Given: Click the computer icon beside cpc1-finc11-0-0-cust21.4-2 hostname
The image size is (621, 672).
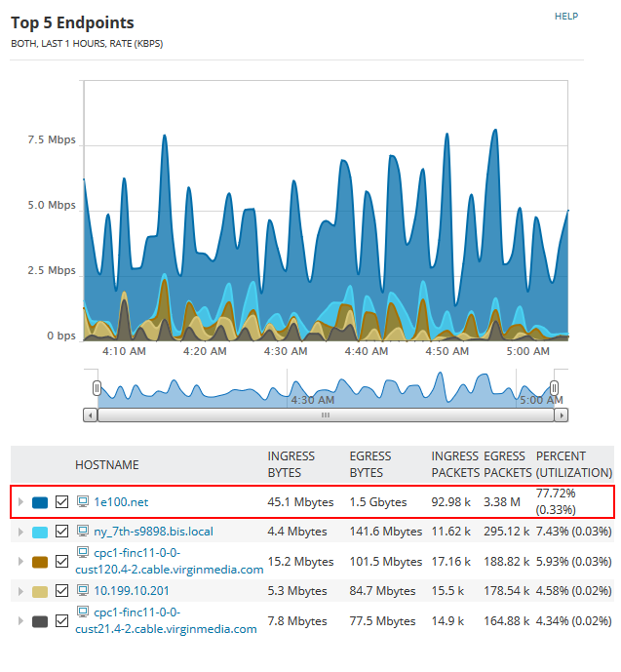Looking at the screenshot, I should (83, 613).
